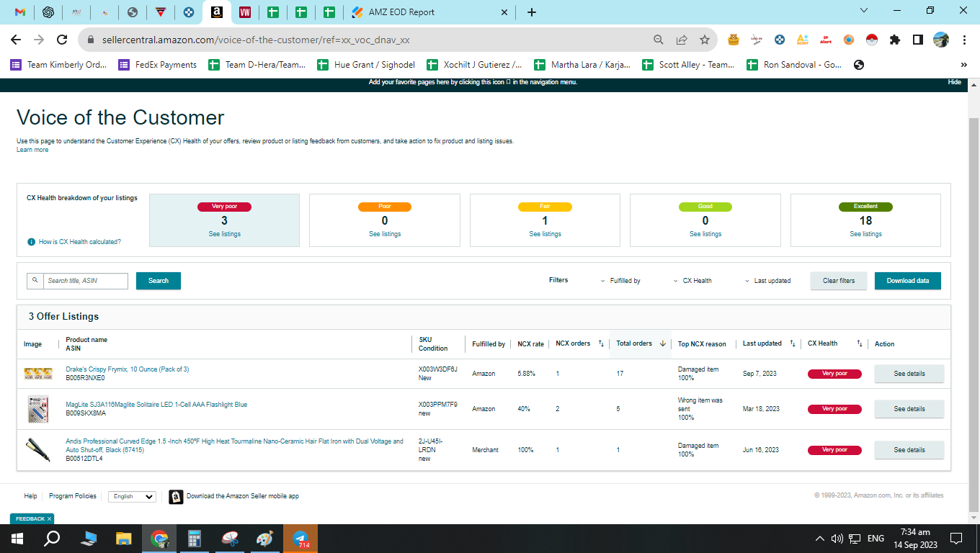See listings under the Good category

pos(705,234)
